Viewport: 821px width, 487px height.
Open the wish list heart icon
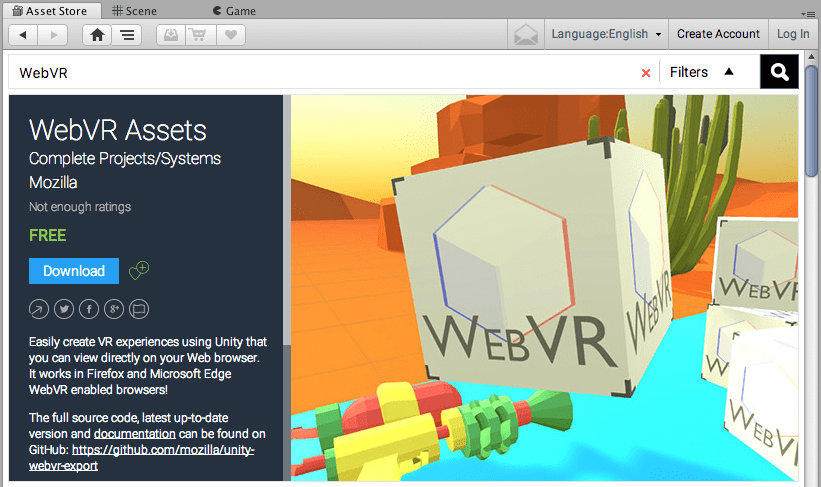(230, 35)
